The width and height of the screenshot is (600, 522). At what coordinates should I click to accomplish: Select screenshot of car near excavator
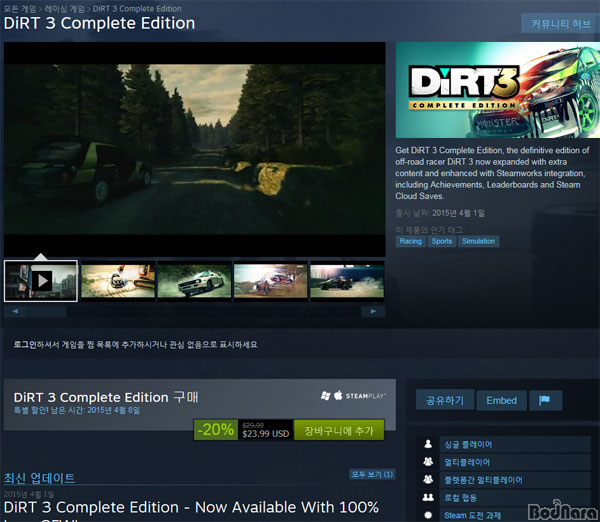[x=118, y=281]
